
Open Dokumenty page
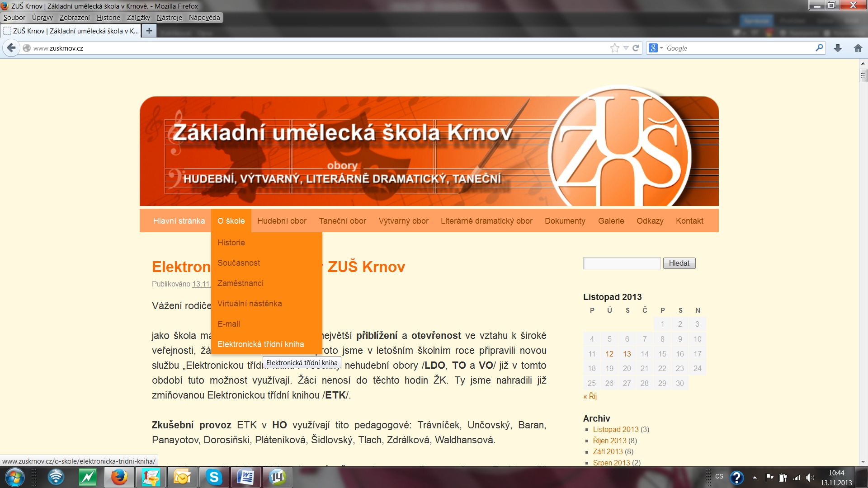[565, 221]
